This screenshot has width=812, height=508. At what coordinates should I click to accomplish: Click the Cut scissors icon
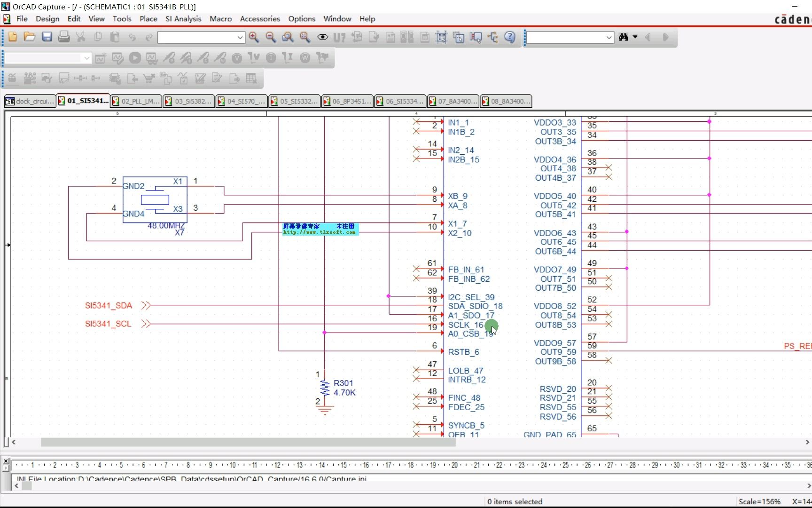coord(81,37)
